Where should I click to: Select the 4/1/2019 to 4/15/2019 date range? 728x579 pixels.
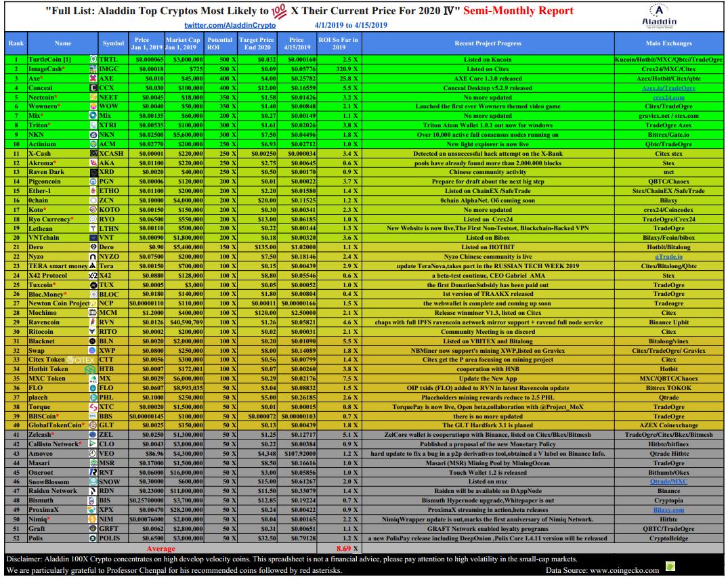(x=351, y=26)
